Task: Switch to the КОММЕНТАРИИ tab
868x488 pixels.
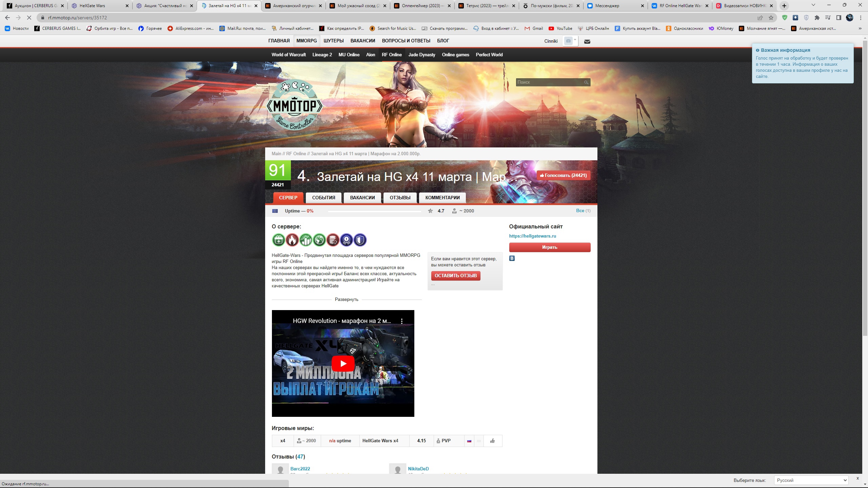Action: tap(442, 198)
